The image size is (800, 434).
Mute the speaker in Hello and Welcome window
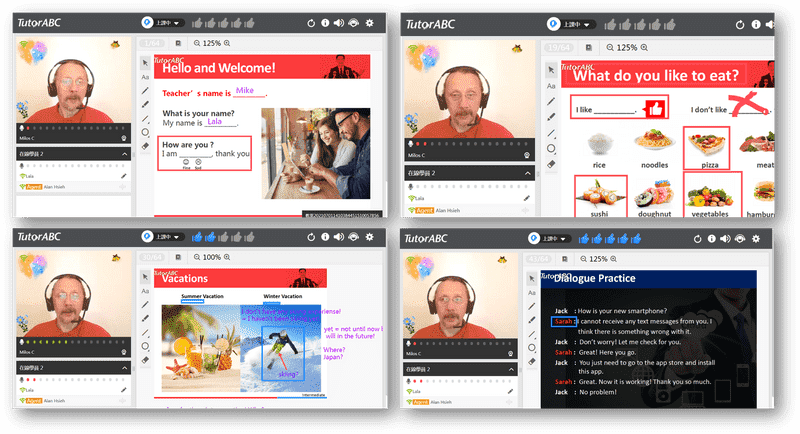tap(338, 22)
